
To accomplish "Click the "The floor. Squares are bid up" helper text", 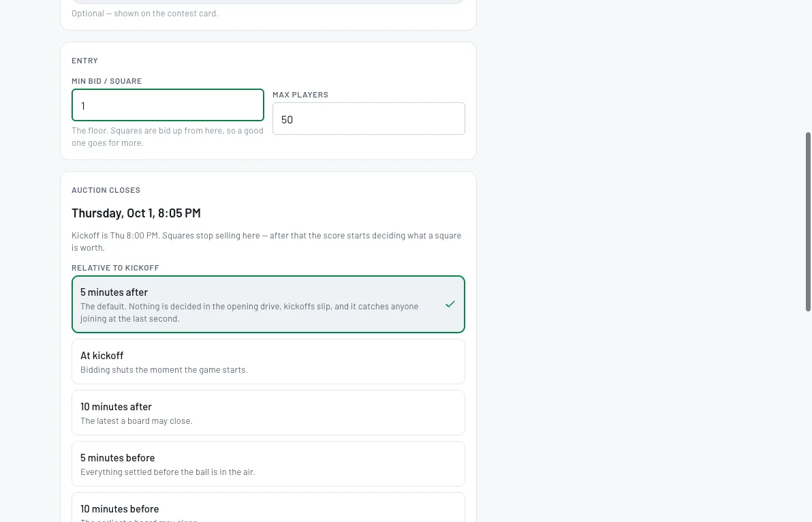I will pos(168,137).
